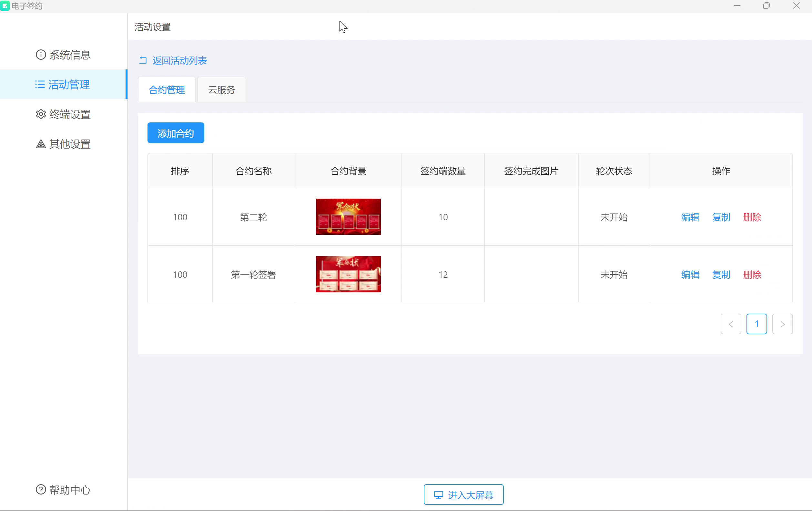The height and width of the screenshot is (511, 812).
Task: Select page 1 in pagination
Action: [x=756, y=324]
